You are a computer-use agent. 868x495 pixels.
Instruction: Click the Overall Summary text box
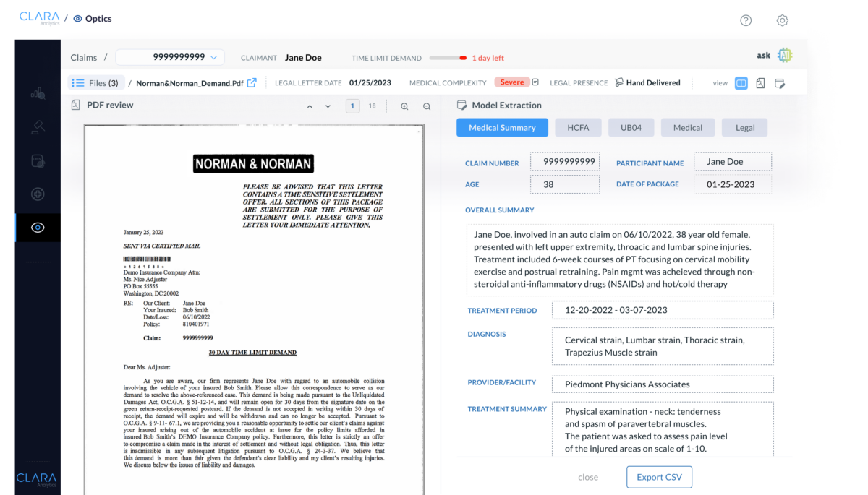(620, 259)
